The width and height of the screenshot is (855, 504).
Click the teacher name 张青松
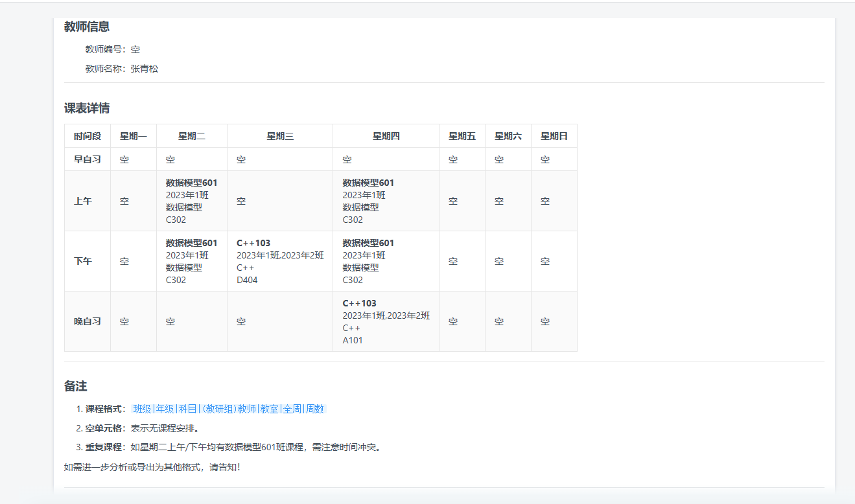(145, 69)
